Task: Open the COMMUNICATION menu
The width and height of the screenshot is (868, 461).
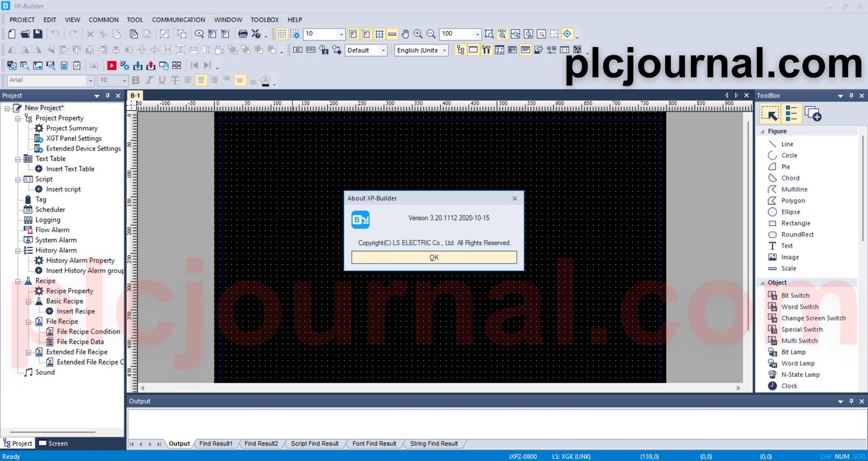Action: 178,20
